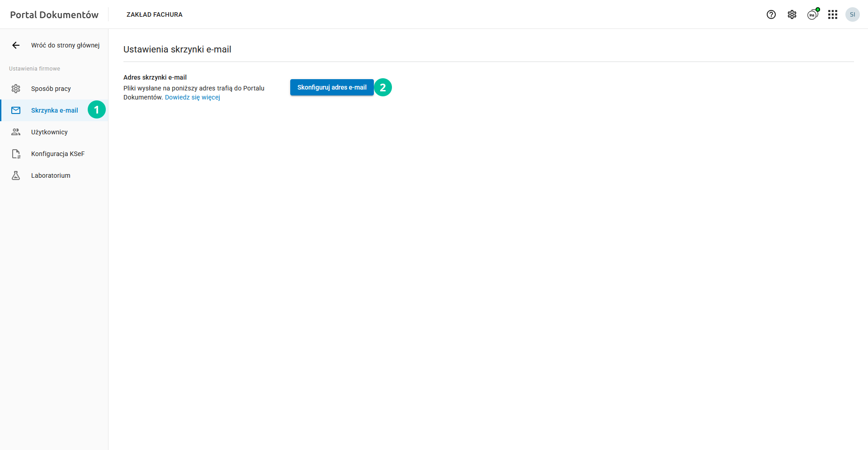The image size is (868, 450).
Task: Follow the Dowiedz się więcej link
Action: [192, 97]
